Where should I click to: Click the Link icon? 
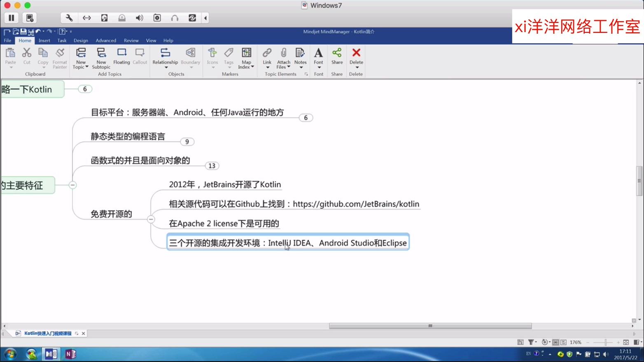267,52
